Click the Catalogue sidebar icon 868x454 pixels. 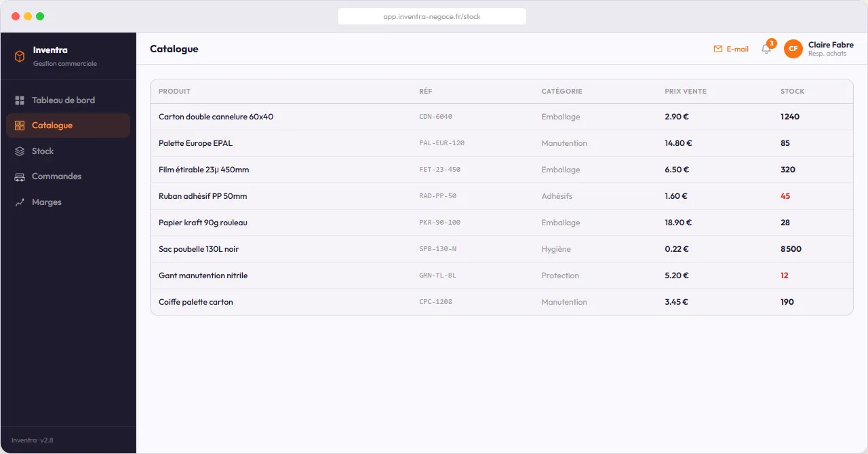(20, 126)
